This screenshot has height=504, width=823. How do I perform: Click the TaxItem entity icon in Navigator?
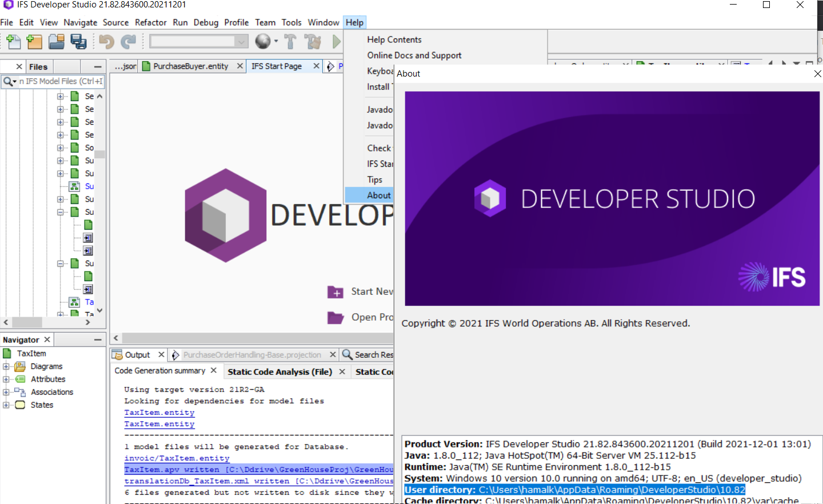tap(7, 354)
